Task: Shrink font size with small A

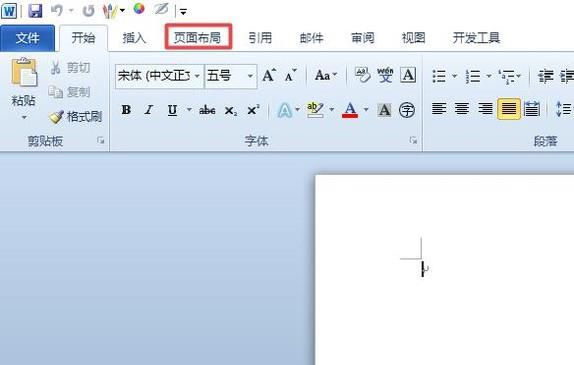Action: (291, 75)
